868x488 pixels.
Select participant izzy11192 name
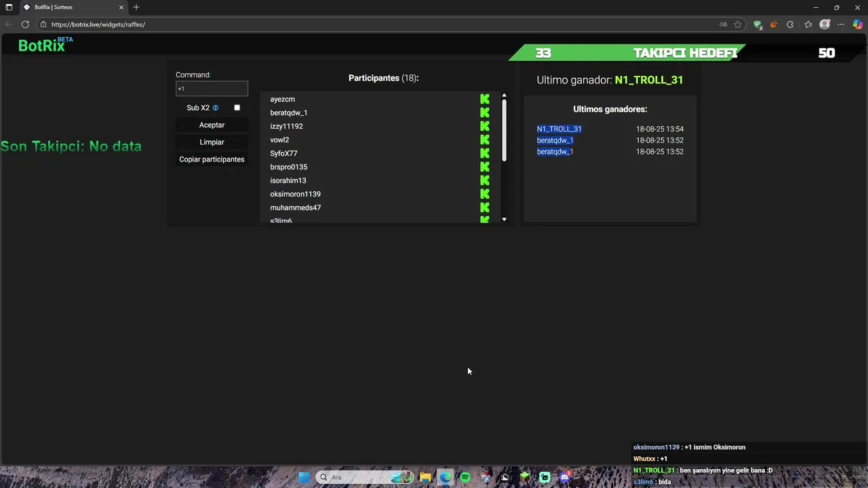(286, 126)
